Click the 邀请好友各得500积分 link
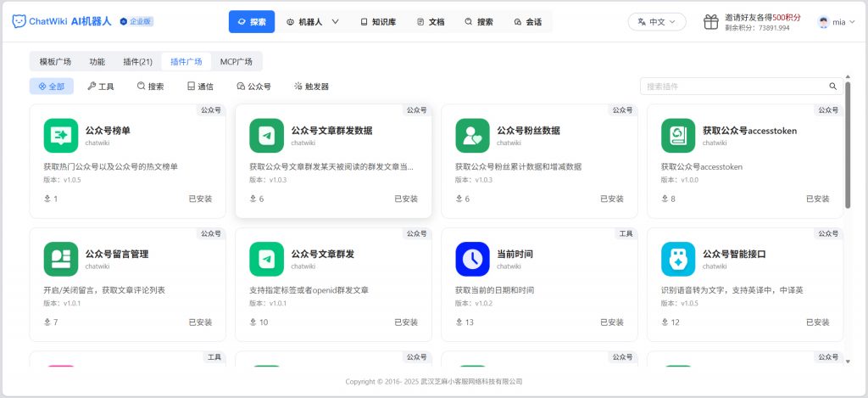868x398 pixels. pos(763,17)
